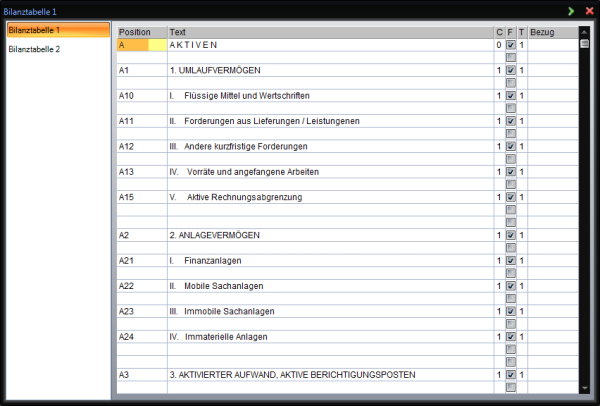600x406 pixels.
Task: Select text "Immaterielle Anlagen"
Action: coord(226,337)
